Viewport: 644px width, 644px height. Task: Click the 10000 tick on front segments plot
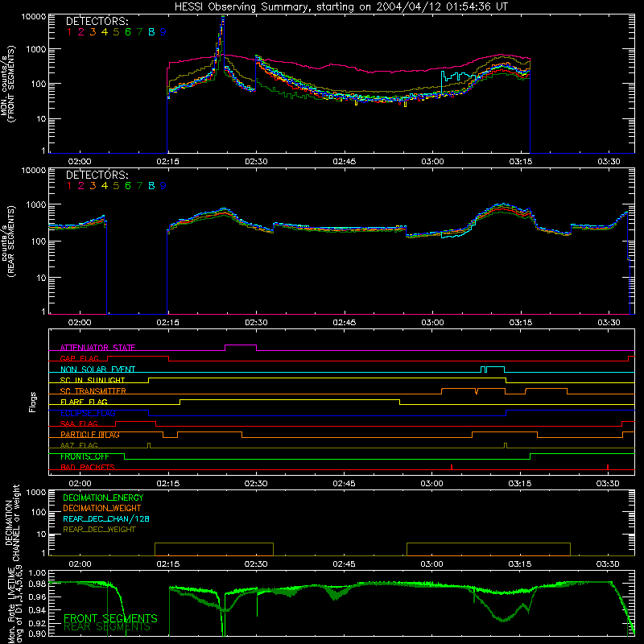coord(34,17)
